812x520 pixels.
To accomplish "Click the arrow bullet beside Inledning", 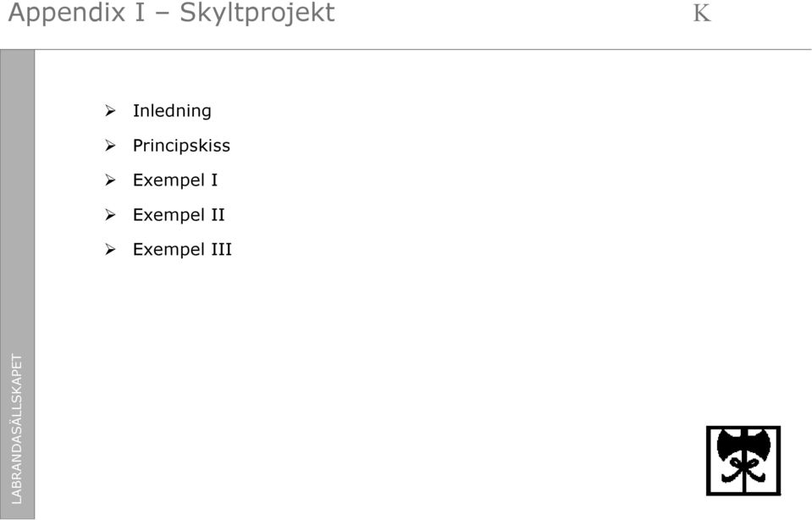I will pyautogui.click(x=110, y=110).
